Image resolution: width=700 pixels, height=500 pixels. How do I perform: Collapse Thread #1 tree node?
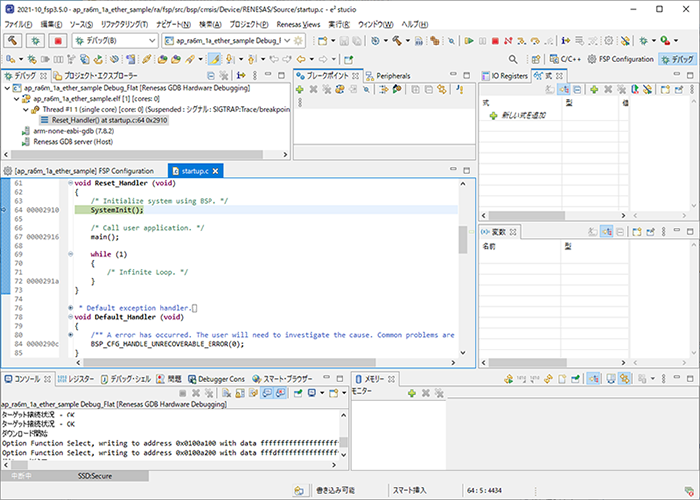(x=26, y=109)
